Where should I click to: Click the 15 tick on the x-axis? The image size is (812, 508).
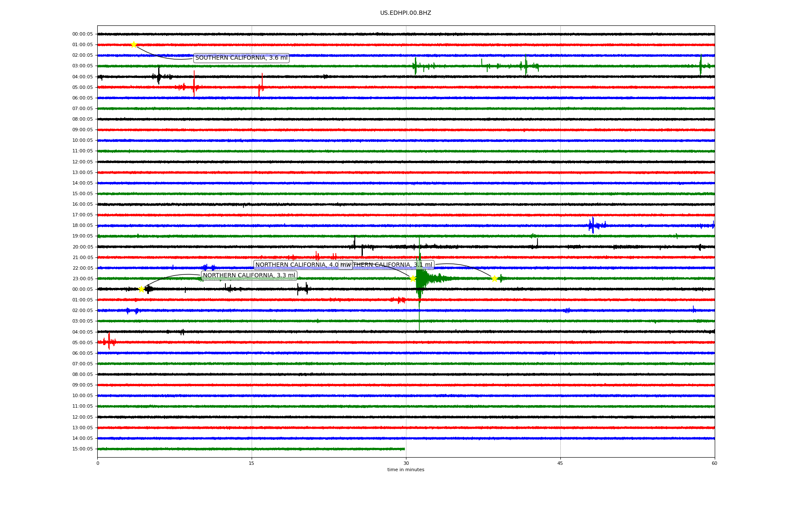252,463
